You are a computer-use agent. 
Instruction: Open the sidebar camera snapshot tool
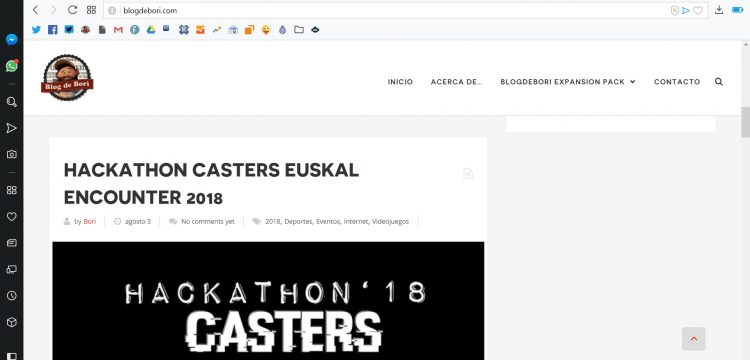[x=11, y=154]
